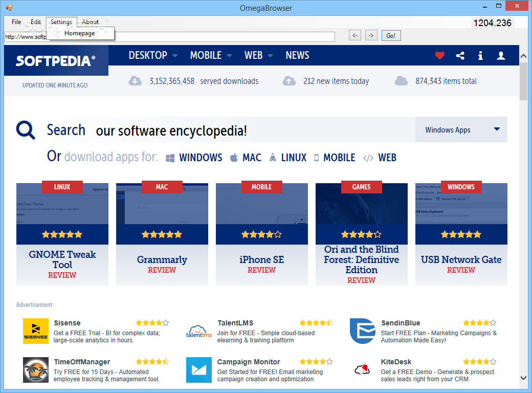Viewport: 532px width, 393px height.
Task: Open the SendinBlue ad title
Action: pyautogui.click(x=401, y=323)
